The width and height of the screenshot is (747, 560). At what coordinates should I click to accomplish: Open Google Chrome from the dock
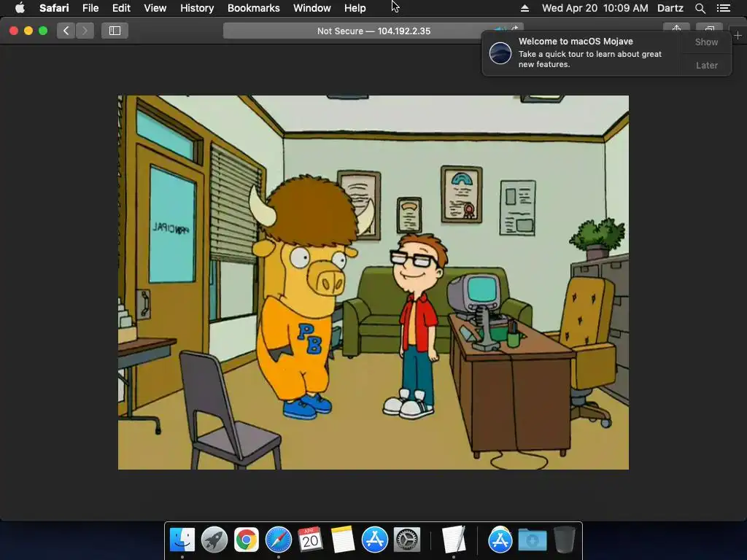pyautogui.click(x=247, y=540)
